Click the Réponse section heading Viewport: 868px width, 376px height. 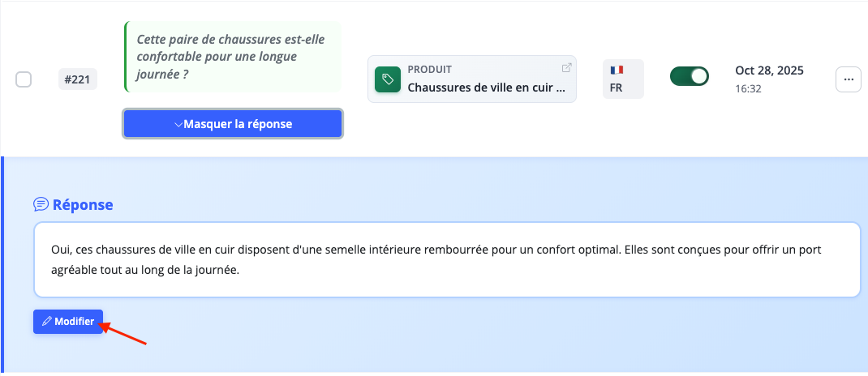[x=83, y=204]
